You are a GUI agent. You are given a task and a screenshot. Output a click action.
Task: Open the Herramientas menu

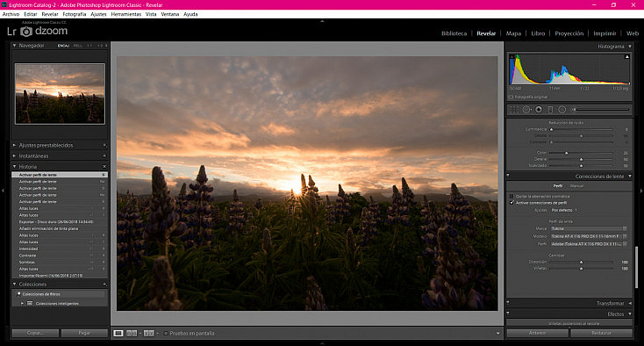[126, 14]
